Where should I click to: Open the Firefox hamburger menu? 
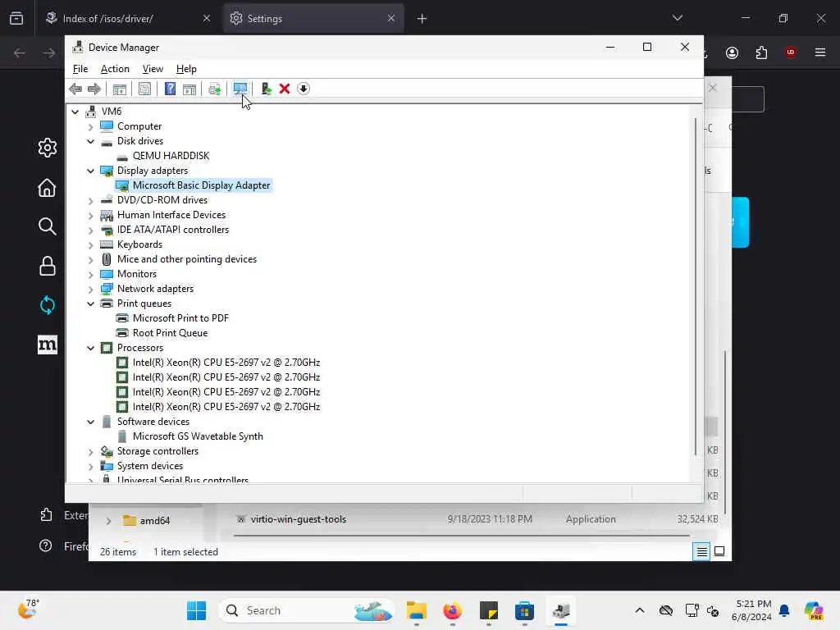tap(820, 52)
